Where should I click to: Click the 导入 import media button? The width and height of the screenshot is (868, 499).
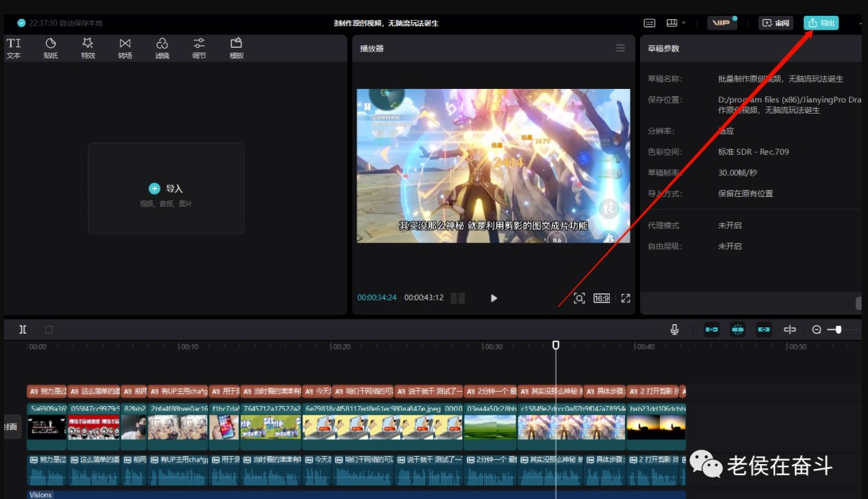166,188
